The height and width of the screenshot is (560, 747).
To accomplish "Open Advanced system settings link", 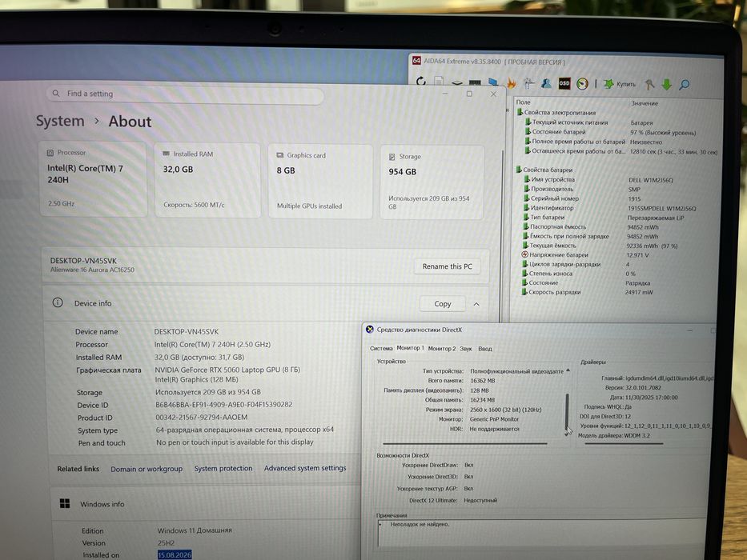I will (x=305, y=468).
